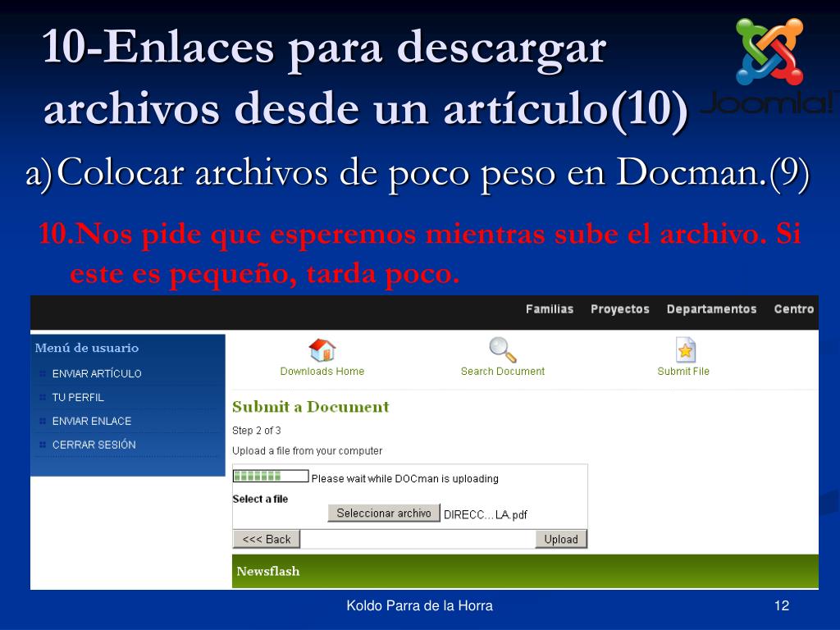Click the Joomla logo on the slide
Screen dimensions: 840x630
tap(769, 66)
